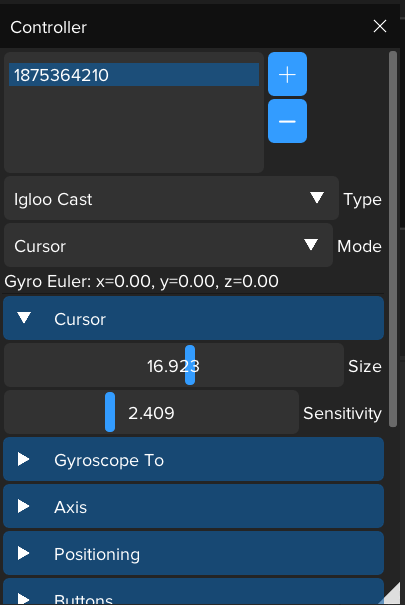405x605 pixels.
Task: Click the Sensitivity slider handle
Action: coord(110,412)
